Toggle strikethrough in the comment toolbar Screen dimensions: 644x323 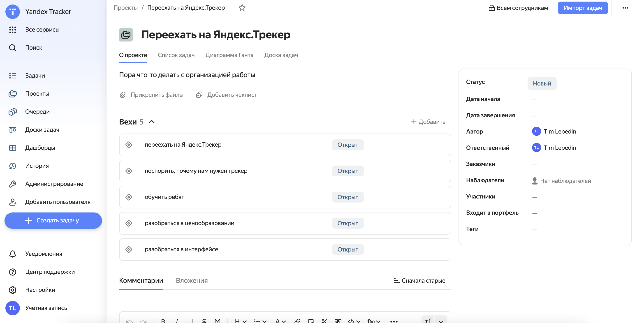[x=204, y=321]
